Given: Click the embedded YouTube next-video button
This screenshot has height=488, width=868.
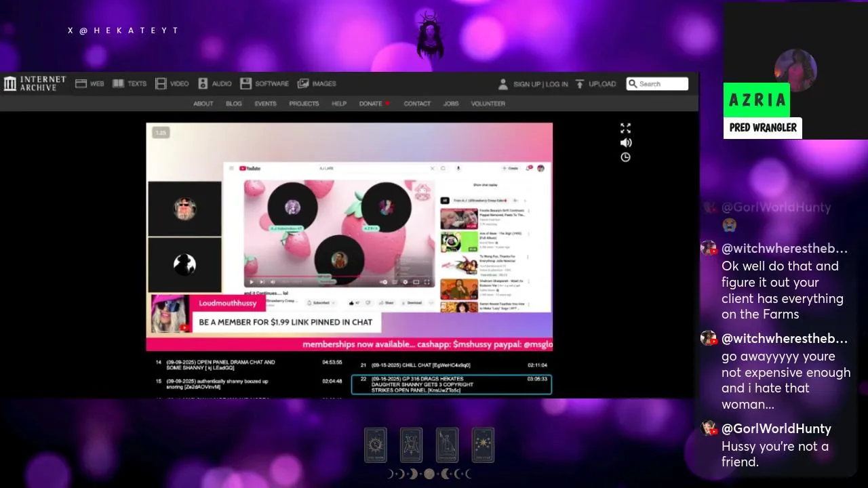Looking at the screenshot, I should point(262,282).
